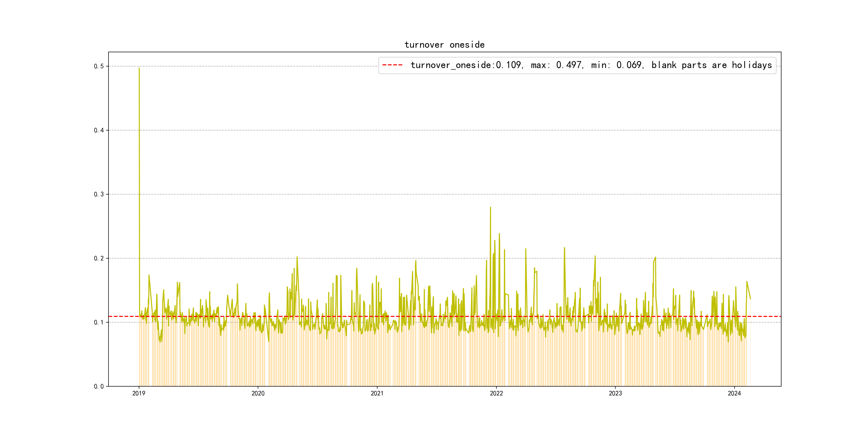The image size is (868, 434).
Task: Click the 'max: 0.497' text in legend
Action: 556,65
